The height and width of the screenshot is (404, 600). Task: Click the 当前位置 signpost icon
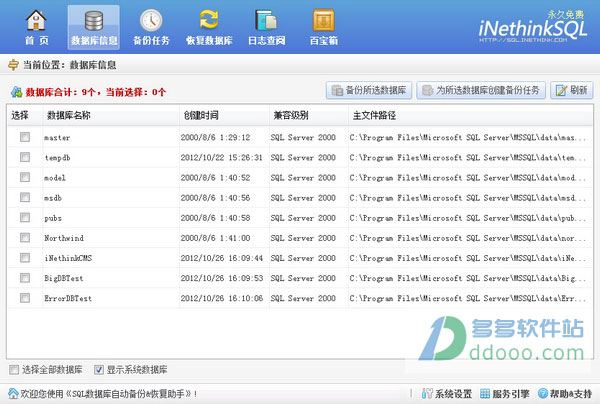click(x=13, y=65)
